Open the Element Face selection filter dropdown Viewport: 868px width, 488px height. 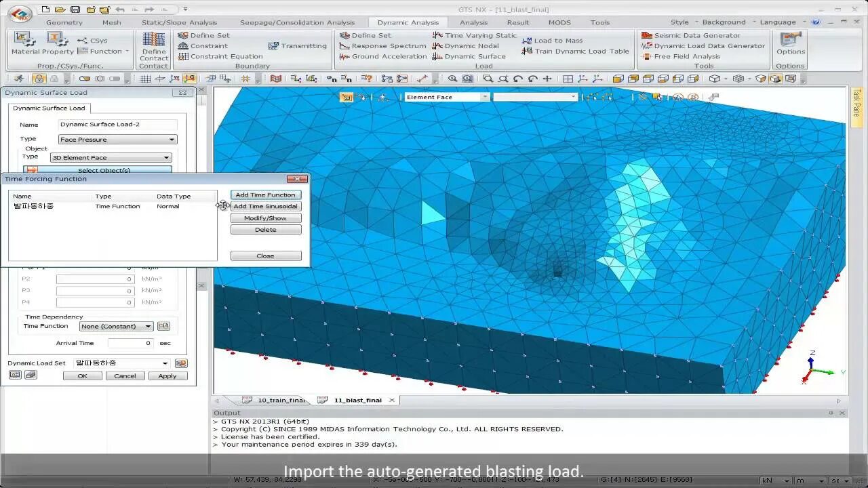[447, 97]
